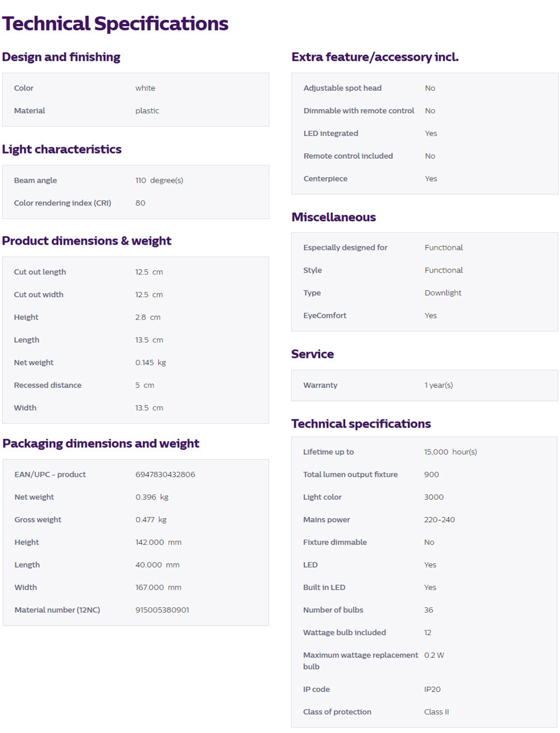Click the EAN/UPC product number 6947830432806
Image resolution: width=560 pixels, height=733 pixels.
click(165, 475)
